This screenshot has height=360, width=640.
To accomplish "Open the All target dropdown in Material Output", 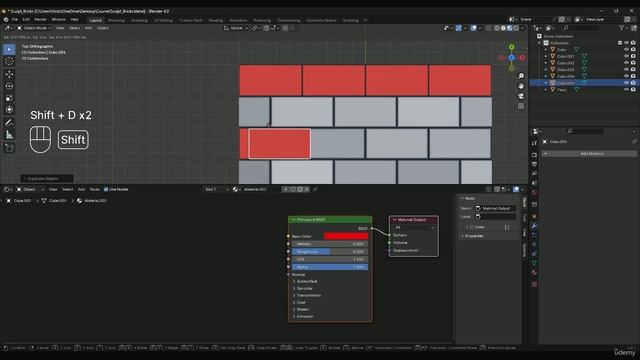I will coord(414,227).
